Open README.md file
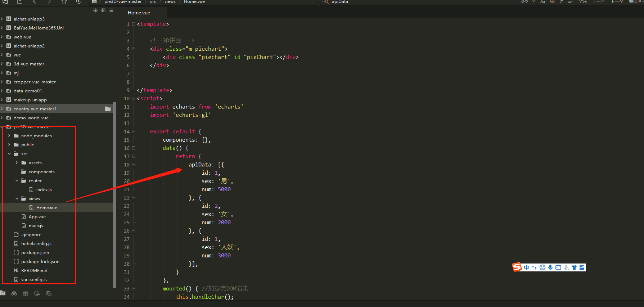The height and width of the screenshot is (307, 644). tap(34, 270)
